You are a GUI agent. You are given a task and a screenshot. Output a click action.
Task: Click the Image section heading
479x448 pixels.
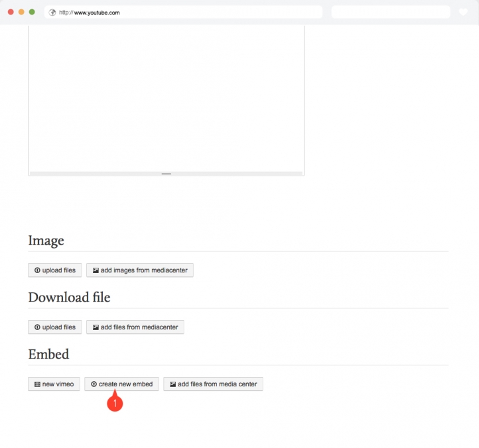(x=46, y=241)
